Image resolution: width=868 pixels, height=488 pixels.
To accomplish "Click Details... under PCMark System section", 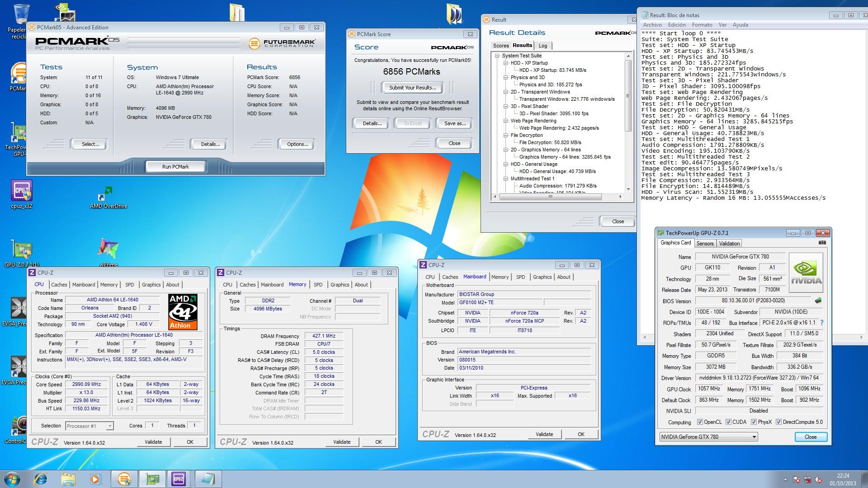I will point(210,144).
